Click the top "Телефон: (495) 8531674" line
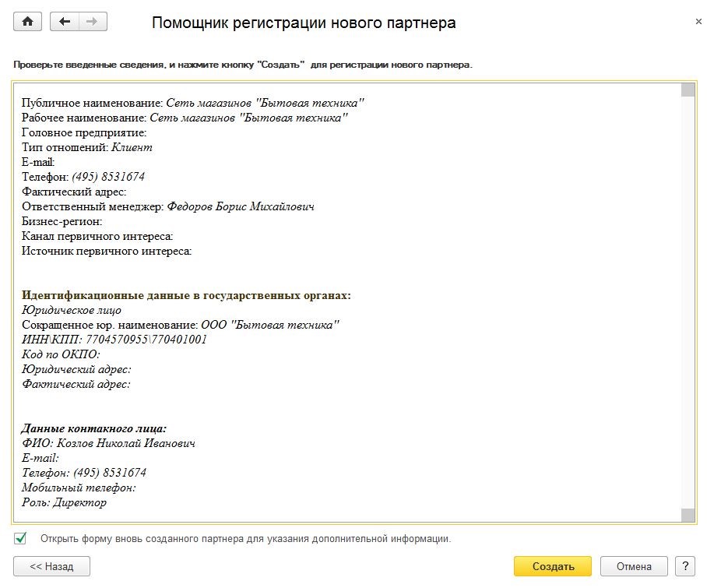The height and width of the screenshot is (588, 714). click(x=83, y=177)
